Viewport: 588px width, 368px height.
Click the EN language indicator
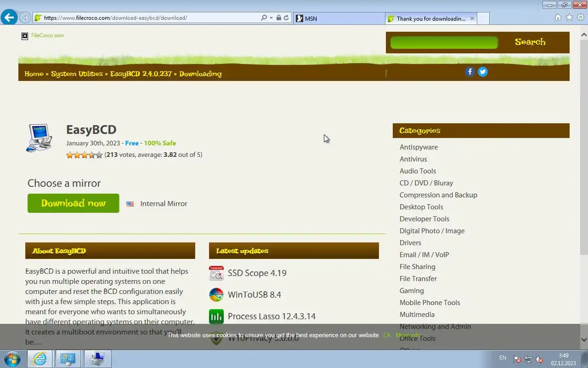[x=503, y=358]
